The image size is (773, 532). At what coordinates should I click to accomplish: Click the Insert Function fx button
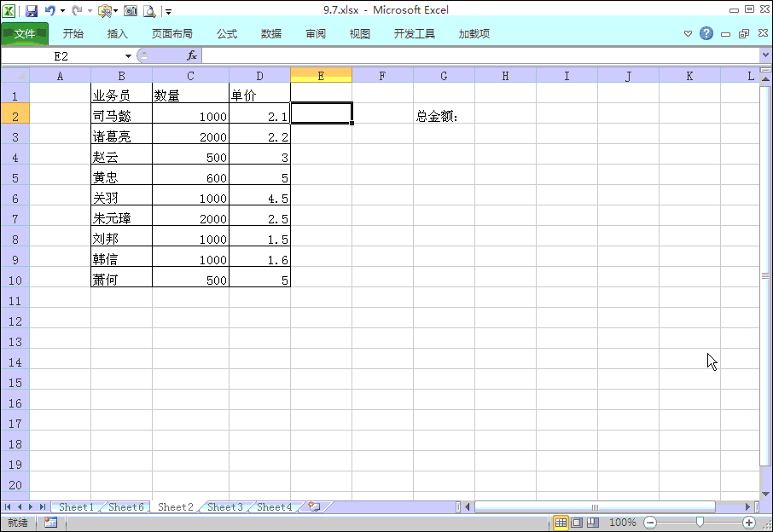192,55
